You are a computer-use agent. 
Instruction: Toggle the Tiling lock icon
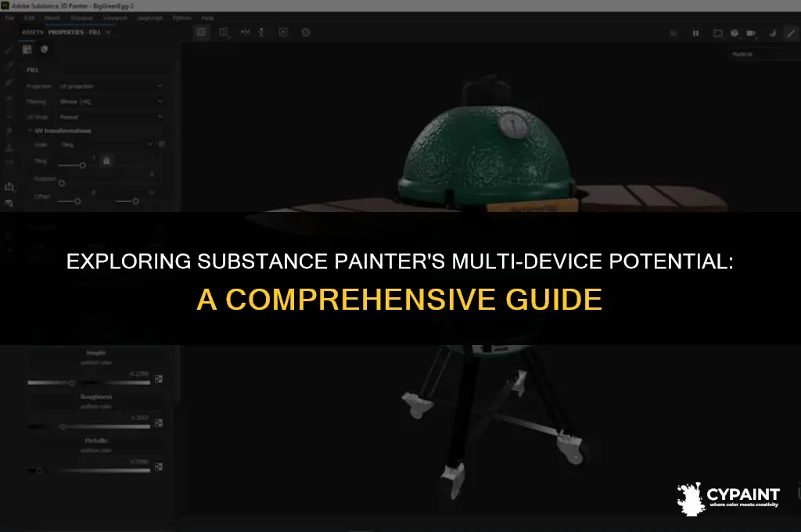tap(106, 161)
